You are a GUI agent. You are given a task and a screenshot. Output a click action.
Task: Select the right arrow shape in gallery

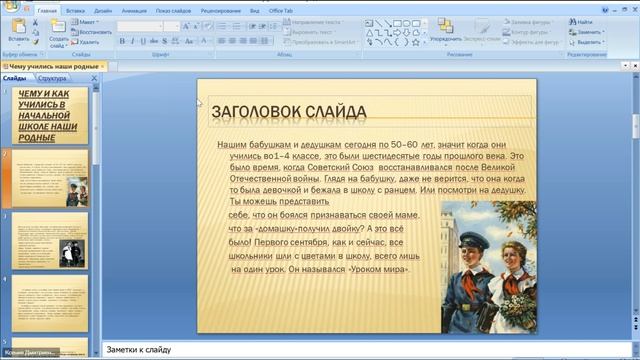point(397,33)
